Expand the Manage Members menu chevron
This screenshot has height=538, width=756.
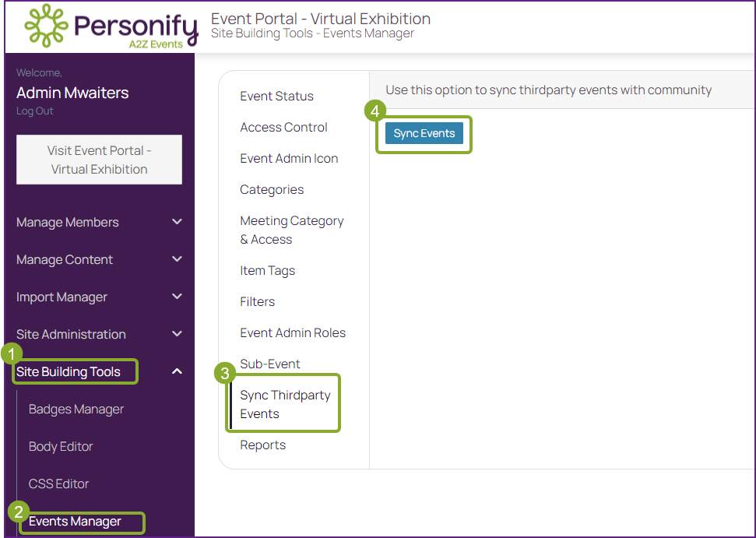click(177, 222)
